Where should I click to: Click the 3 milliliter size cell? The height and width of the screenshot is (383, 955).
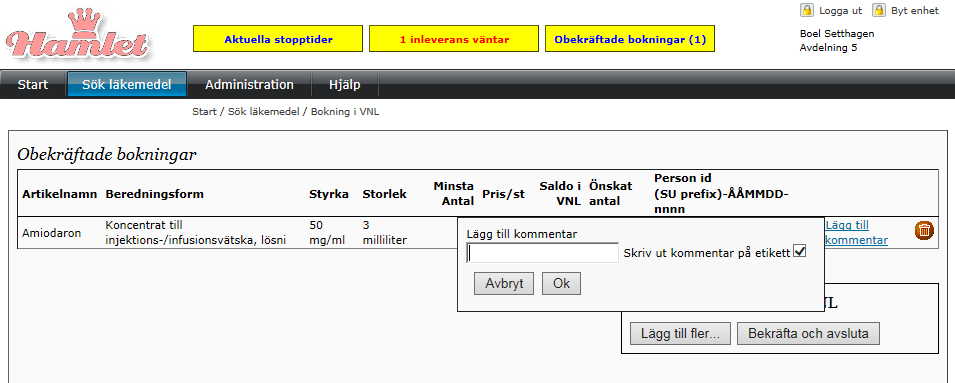(384, 233)
